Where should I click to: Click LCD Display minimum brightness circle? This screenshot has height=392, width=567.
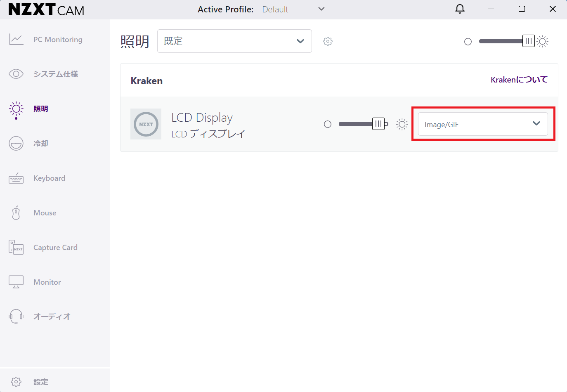pyautogui.click(x=328, y=124)
